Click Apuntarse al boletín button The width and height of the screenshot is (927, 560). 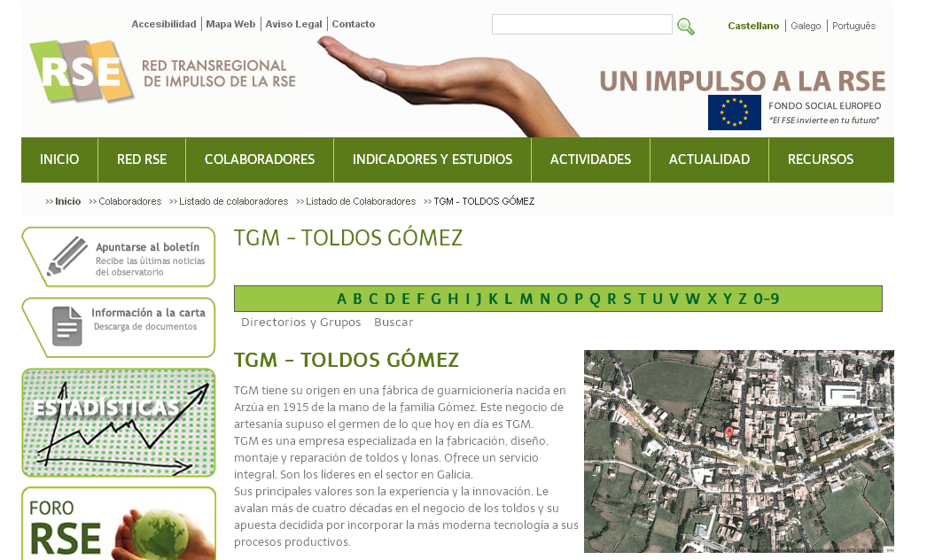coord(119,257)
